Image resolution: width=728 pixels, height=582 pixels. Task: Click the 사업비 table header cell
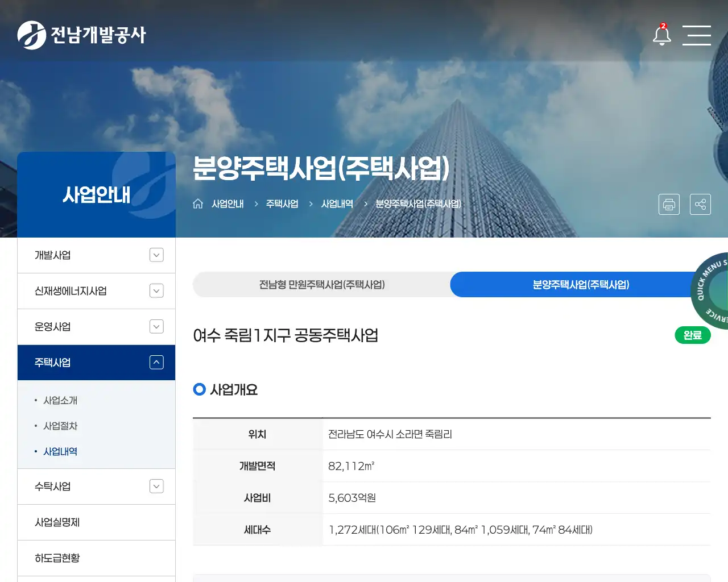click(x=258, y=498)
